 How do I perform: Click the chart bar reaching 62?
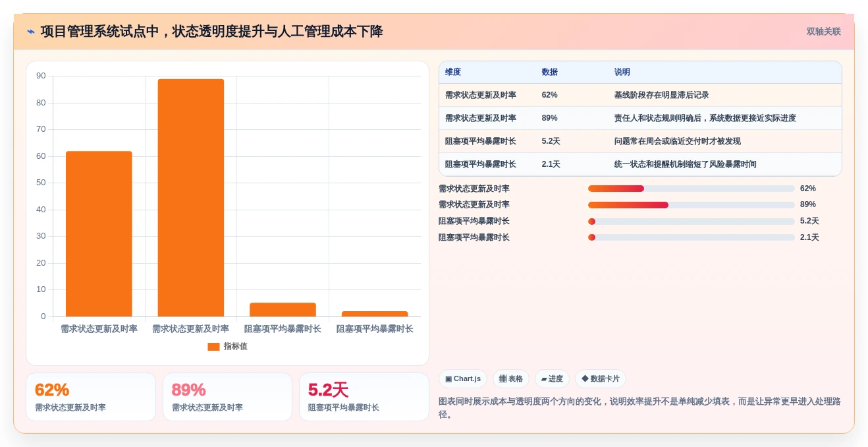click(99, 234)
